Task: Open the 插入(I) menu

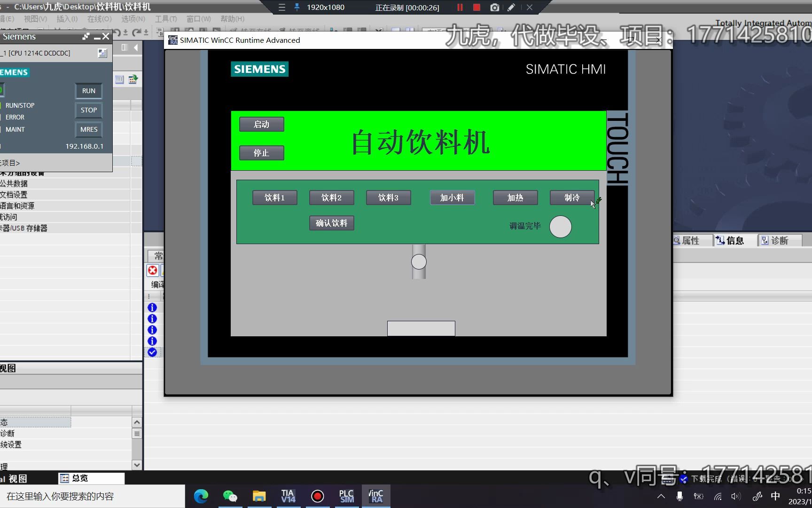Action: [67, 19]
